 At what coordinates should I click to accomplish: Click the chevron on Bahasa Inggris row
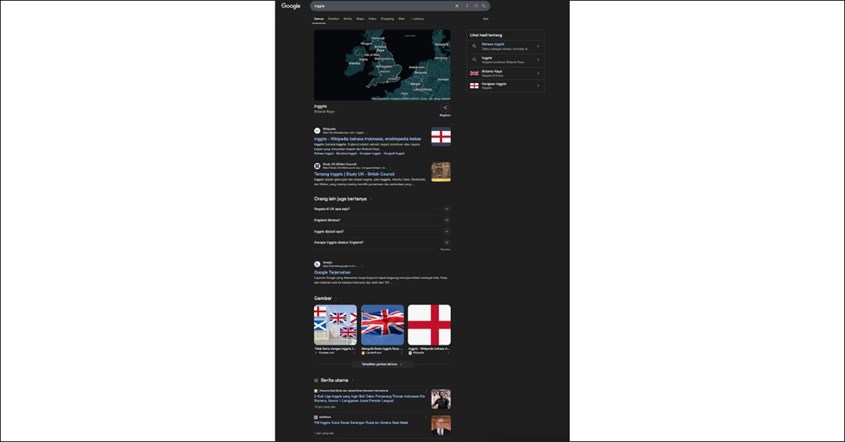click(538, 46)
